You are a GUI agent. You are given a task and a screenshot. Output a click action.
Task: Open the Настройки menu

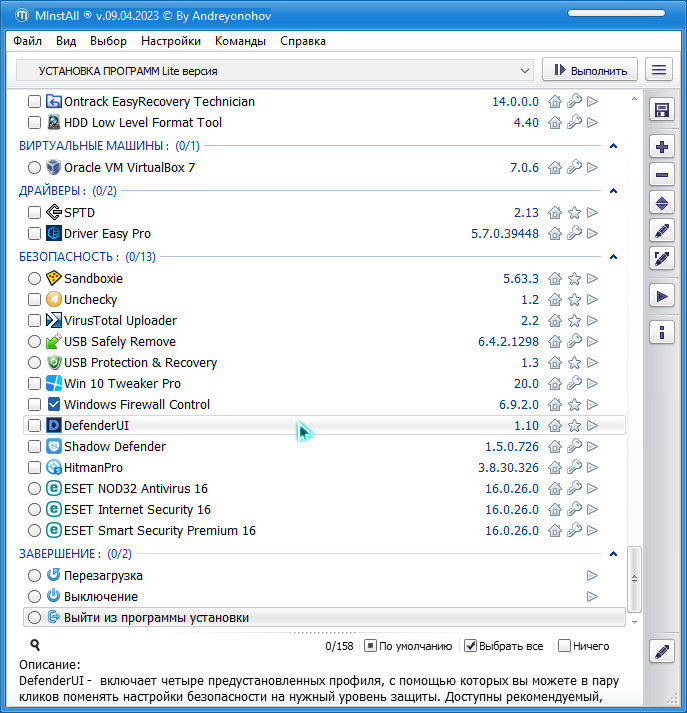[171, 41]
